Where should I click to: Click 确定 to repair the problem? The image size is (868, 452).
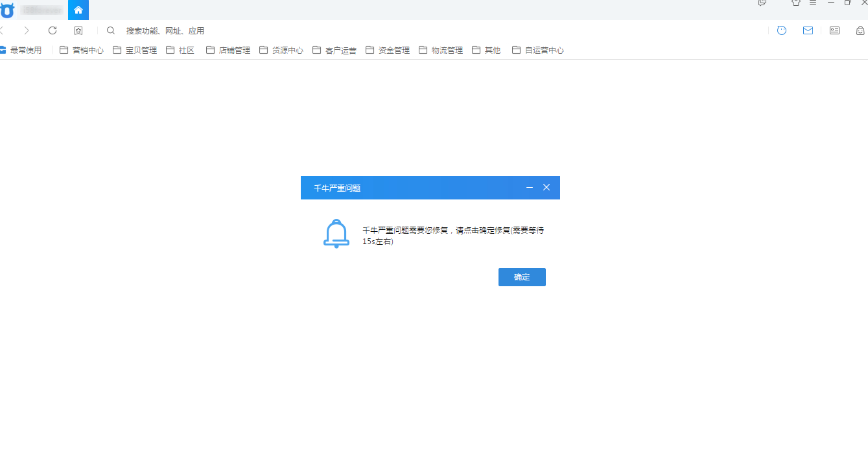[522, 277]
